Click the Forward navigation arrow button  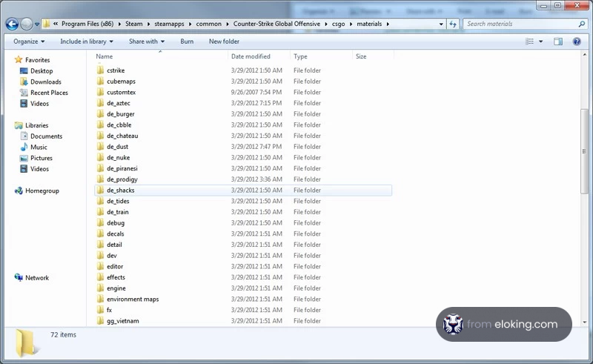pyautogui.click(x=27, y=24)
